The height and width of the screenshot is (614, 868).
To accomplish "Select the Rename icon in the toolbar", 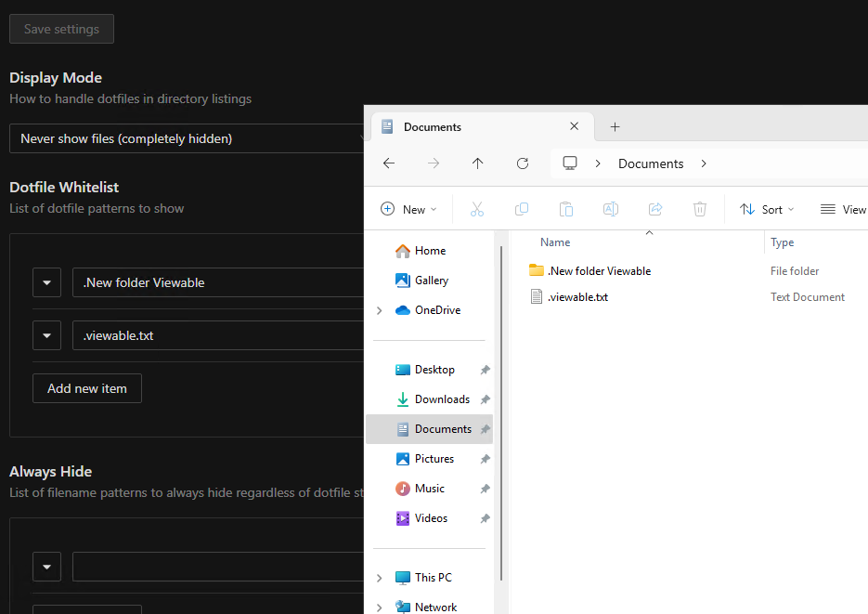I will point(610,209).
